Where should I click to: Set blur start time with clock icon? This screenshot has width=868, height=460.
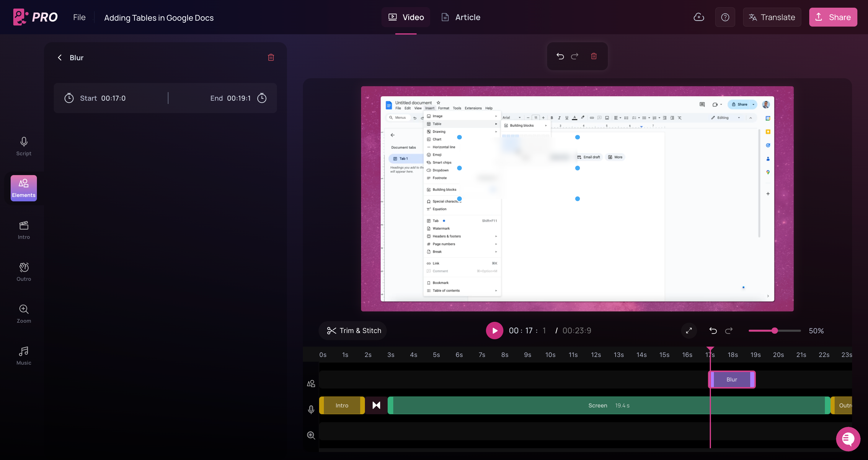69,98
